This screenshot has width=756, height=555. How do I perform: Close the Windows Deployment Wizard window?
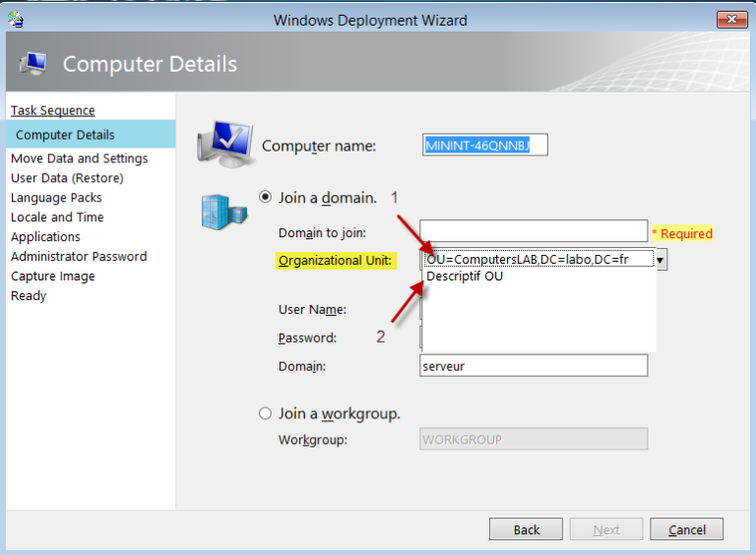click(730, 20)
